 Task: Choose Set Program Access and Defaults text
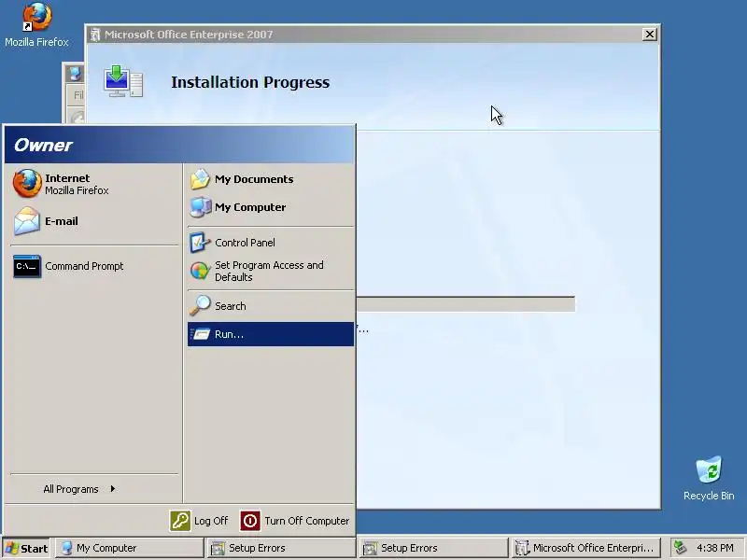point(269,271)
